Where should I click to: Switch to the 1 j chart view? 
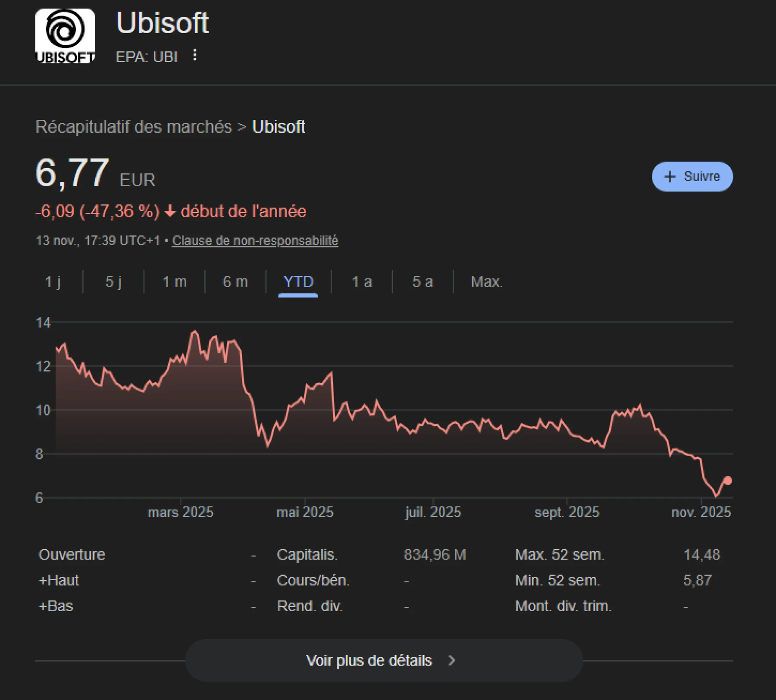pos(53,282)
